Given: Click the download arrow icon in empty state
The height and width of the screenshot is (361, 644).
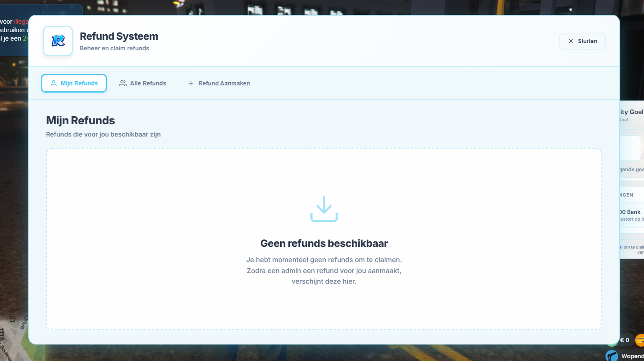Looking at the screenshot, I should pos(324,209).
